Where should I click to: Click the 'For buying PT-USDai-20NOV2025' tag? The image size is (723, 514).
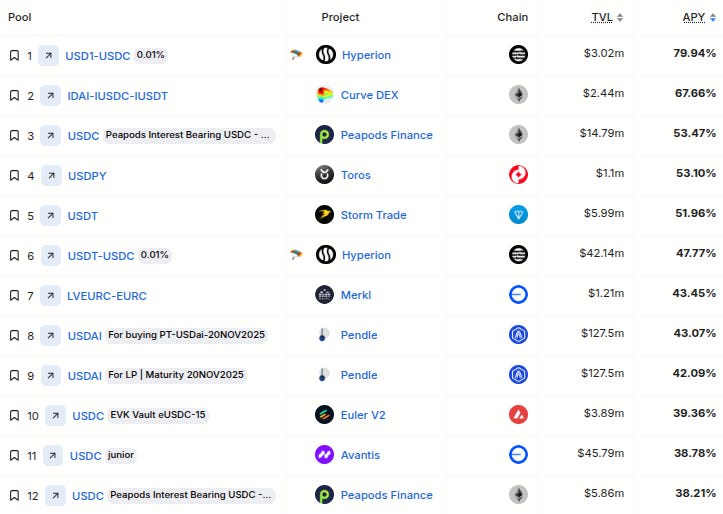[x=186, y=335]
